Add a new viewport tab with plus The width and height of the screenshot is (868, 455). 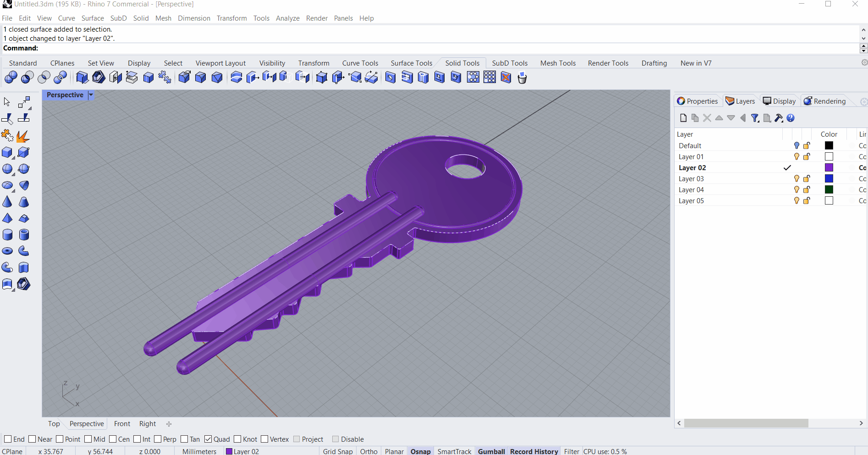(x=169, y=424)
